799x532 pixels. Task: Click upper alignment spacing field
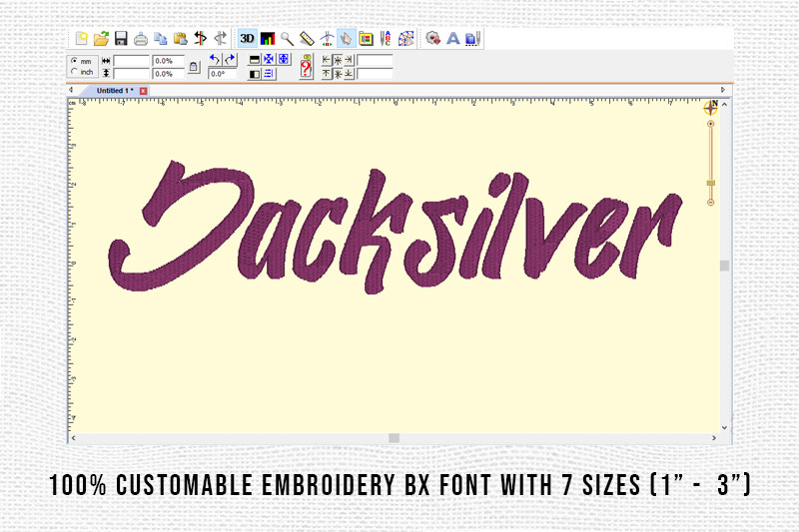tap(375, 61)
